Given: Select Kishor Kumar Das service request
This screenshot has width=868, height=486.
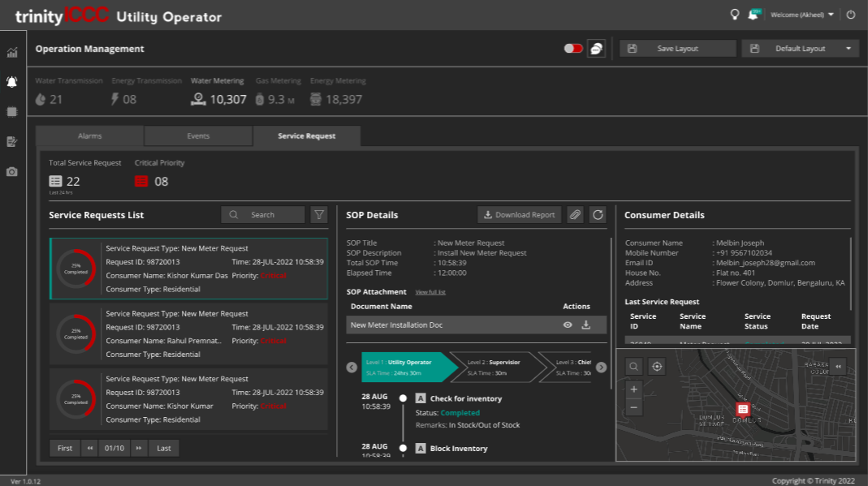Looking at the screenshot, I should coord(188,269).
